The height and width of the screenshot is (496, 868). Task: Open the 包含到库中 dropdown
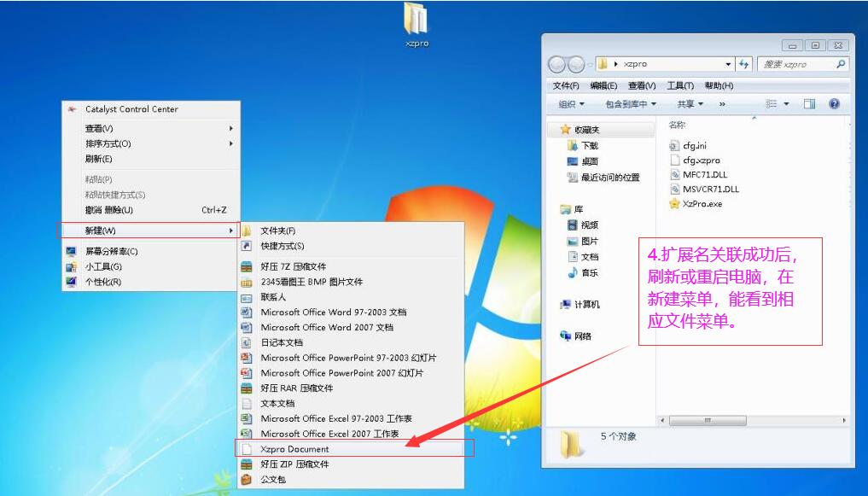point(631,103)
